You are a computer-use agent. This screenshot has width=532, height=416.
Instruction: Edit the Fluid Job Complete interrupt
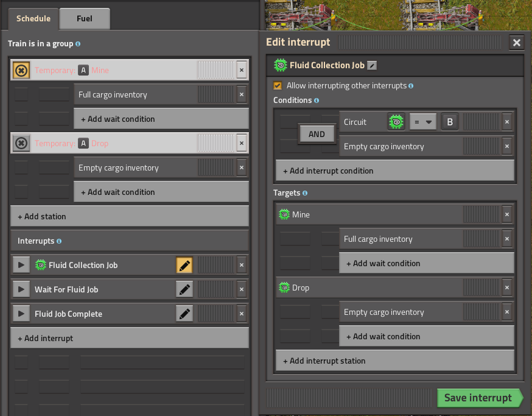coord(184,314)
